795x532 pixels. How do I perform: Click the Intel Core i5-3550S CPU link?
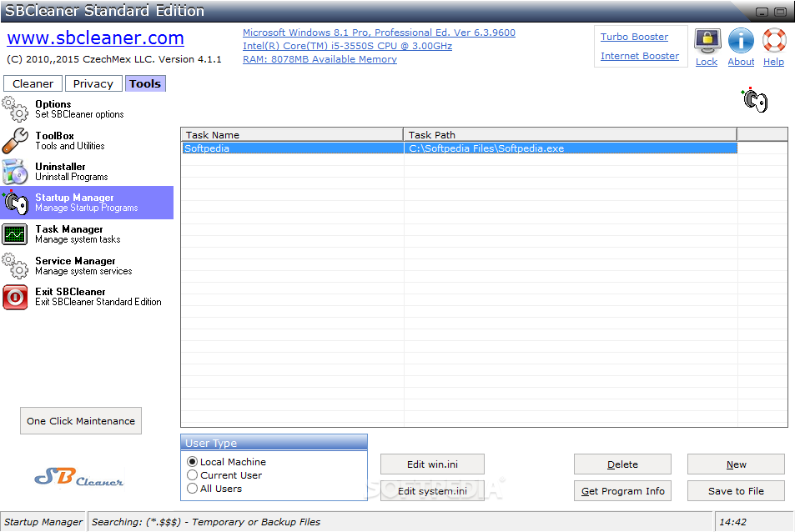tap(347, 46)
